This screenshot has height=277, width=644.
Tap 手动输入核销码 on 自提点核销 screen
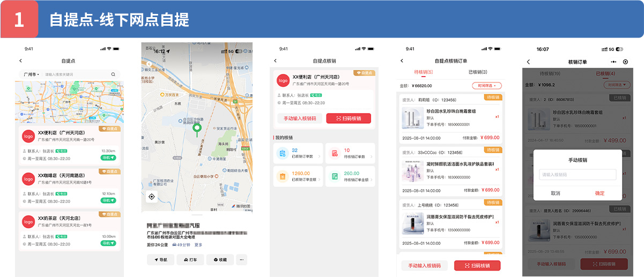[x=300, y=118]
